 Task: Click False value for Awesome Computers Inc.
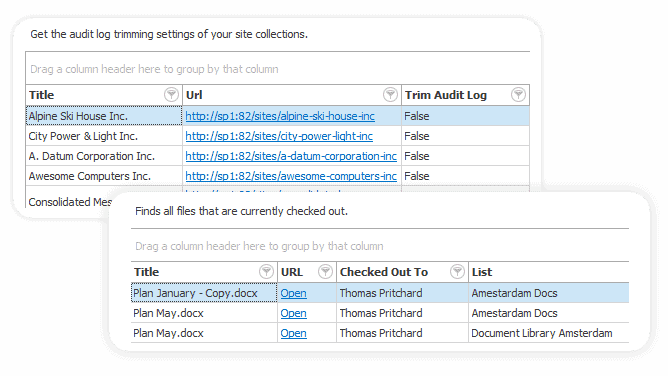417,176
